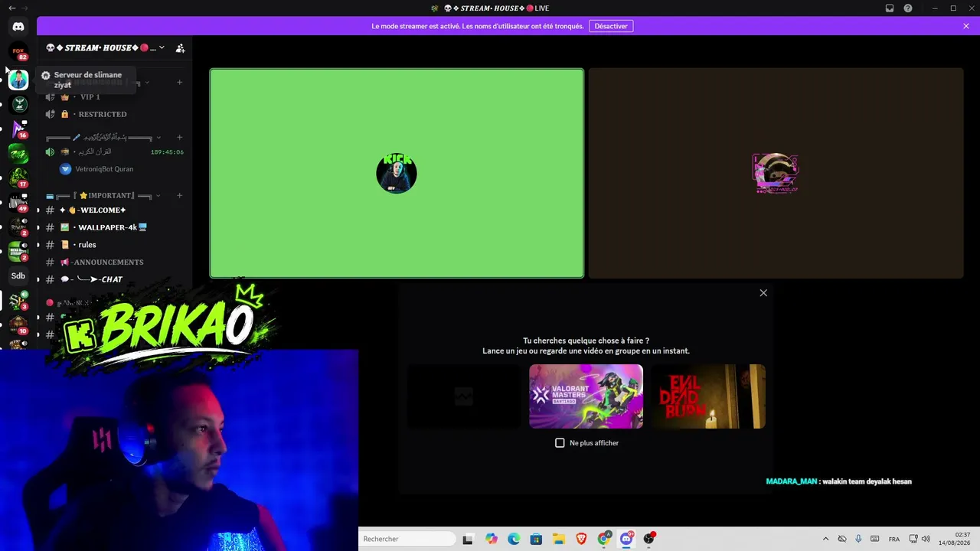This screenshot has width=980, height=551.
Task: Open the Discord inbox icon in title bar
Action: [890, 8]
